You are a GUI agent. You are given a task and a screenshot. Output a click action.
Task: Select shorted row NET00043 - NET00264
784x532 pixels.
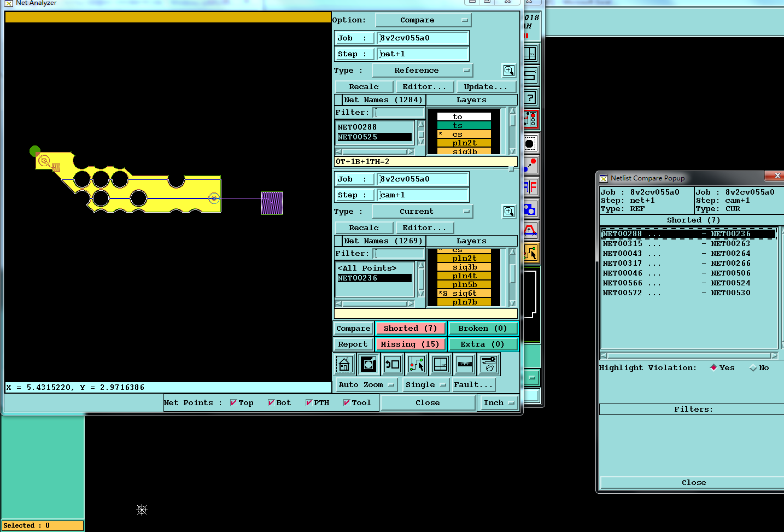click(x=688, y=254)
